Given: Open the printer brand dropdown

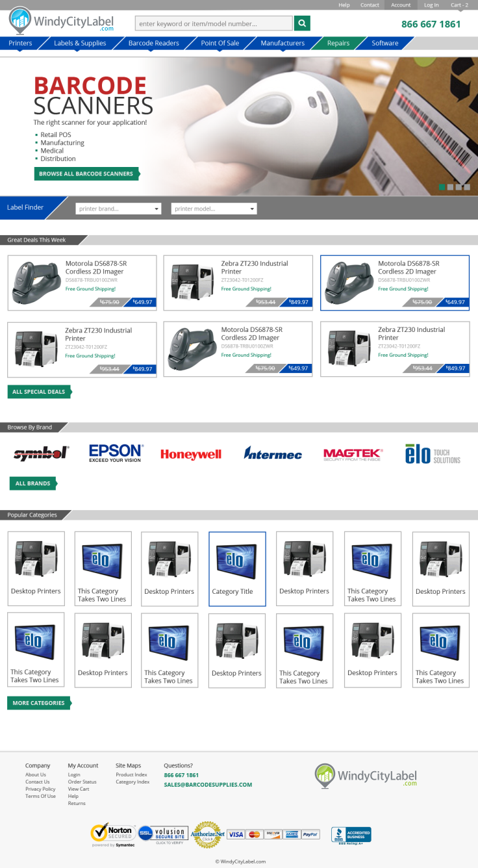Looking at the screenshot, I should pos(118,209).
